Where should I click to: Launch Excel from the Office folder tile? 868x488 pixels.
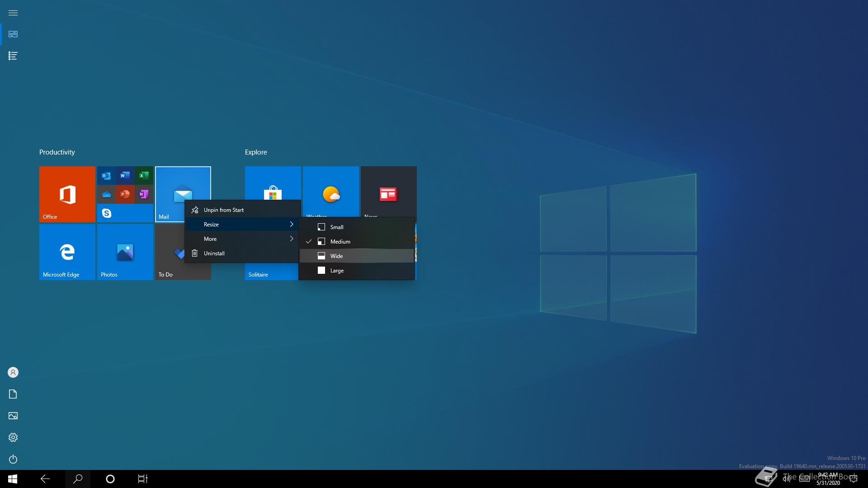click(x=144, y=175)
